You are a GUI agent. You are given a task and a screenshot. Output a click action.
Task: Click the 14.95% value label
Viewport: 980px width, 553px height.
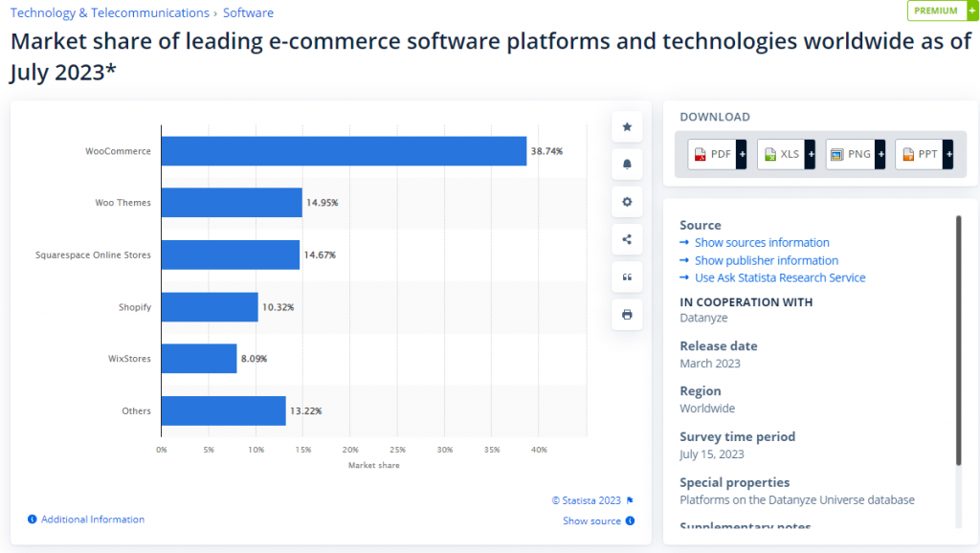(x=322, y=203)
